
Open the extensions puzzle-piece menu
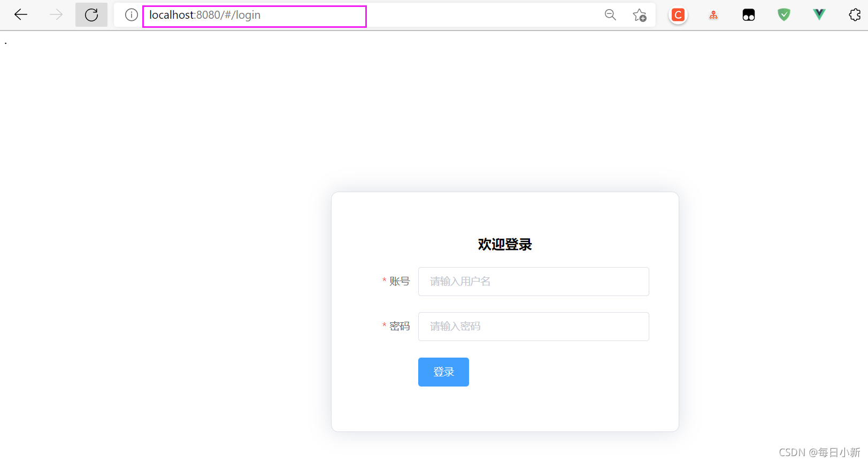click(x=855, y=15)
